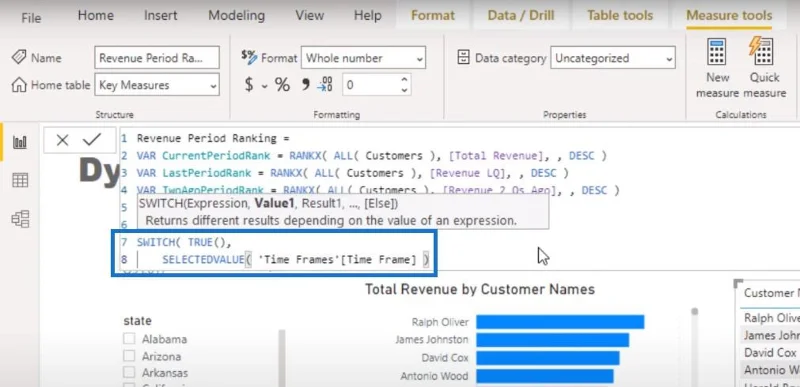Viewport: 800px width, 387px height.
Task: Expand the currency format dropdown arrow
Action: [264, 86]
